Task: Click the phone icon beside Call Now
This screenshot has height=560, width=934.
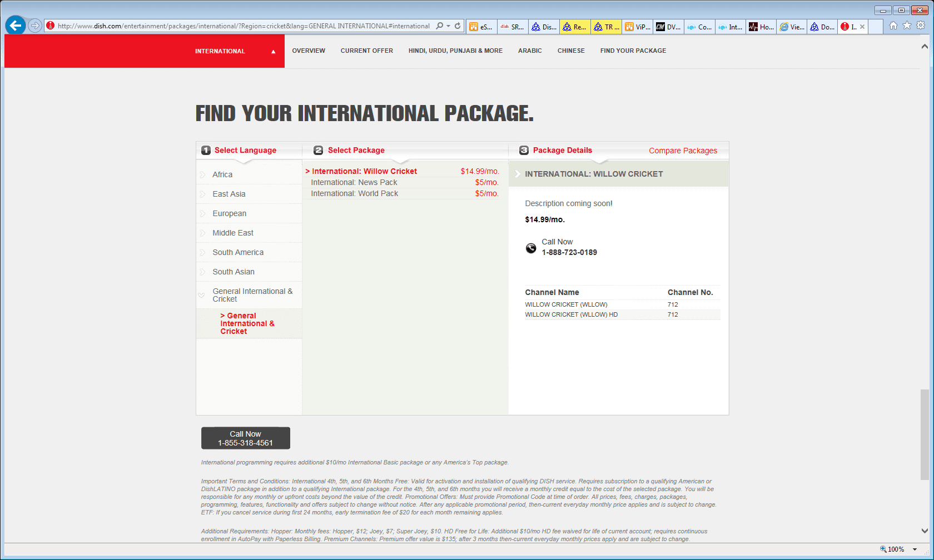Action: point(531,248)
